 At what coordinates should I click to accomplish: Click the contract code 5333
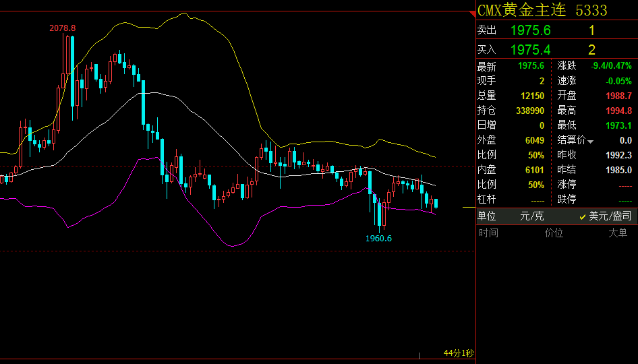(591, 10)
